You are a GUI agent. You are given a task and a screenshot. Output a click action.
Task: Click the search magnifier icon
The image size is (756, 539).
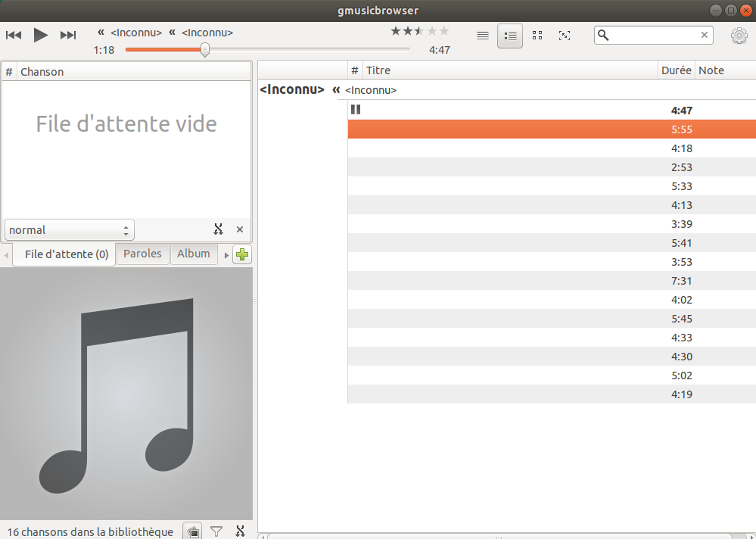click(x=603, y=35)
